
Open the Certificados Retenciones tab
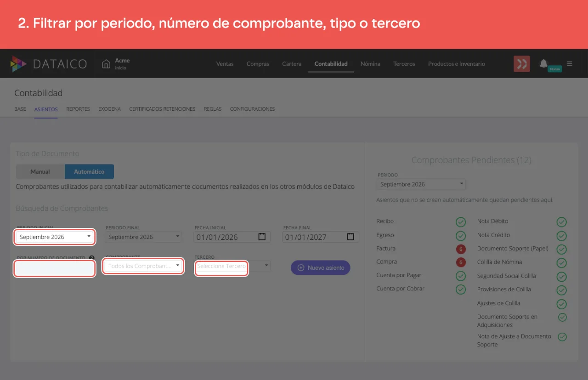[x=162, y=109]
